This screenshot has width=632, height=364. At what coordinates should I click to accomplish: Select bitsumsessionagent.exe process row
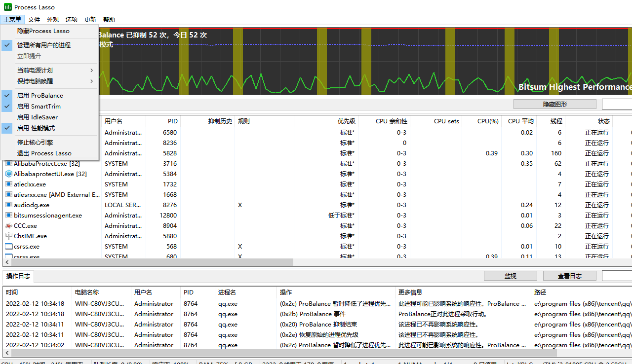[317, 215]
